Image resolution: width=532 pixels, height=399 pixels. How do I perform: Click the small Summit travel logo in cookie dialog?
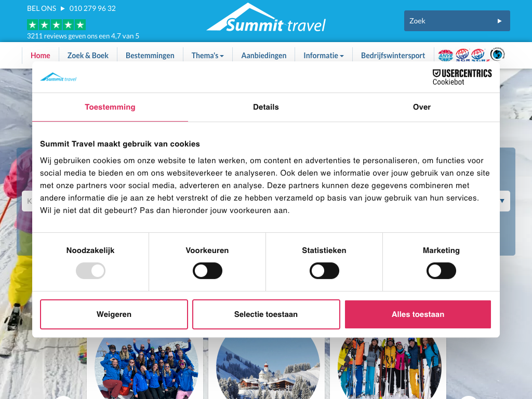[58, 77]
